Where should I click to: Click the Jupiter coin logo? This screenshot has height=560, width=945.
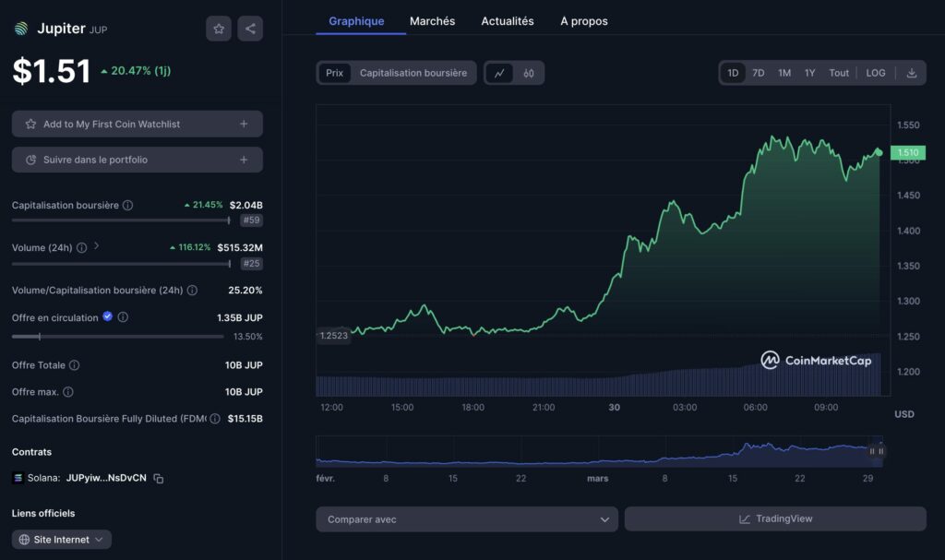[20, 27]
